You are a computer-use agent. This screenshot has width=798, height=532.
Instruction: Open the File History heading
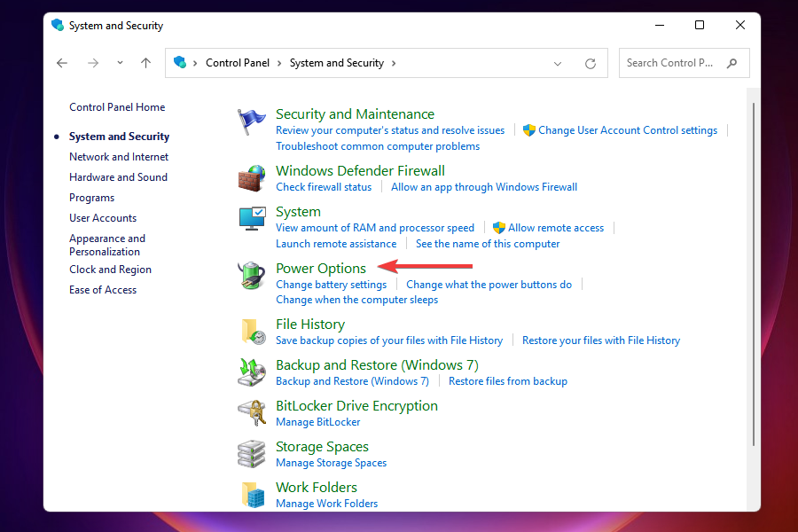tap(310, 325)
